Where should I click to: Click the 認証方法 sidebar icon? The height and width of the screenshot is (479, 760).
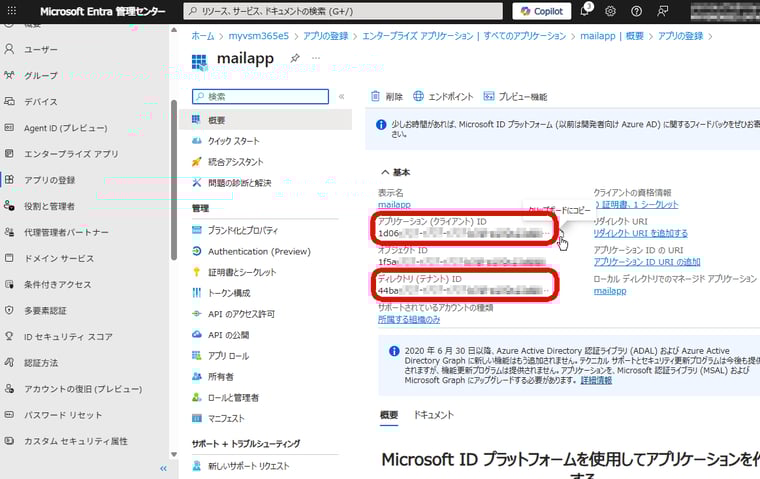click(9, 362)
